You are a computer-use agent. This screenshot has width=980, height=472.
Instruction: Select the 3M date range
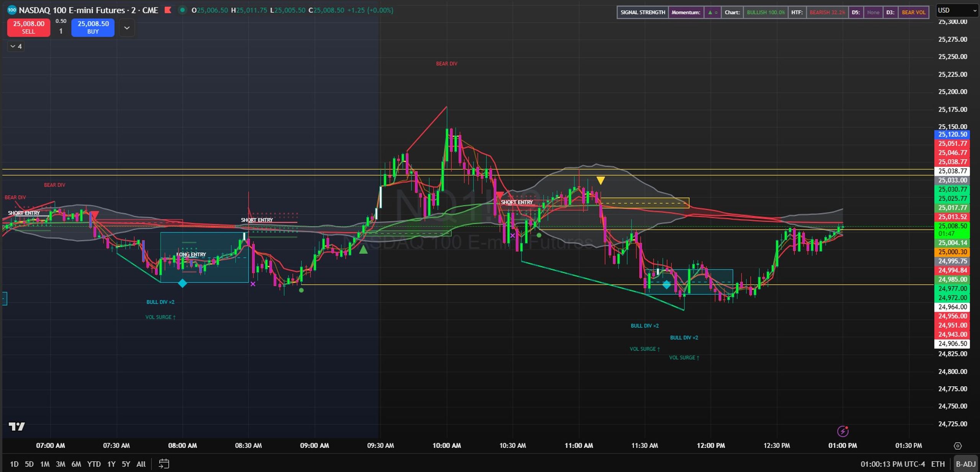pyautogui.click(x=60, y=464)
